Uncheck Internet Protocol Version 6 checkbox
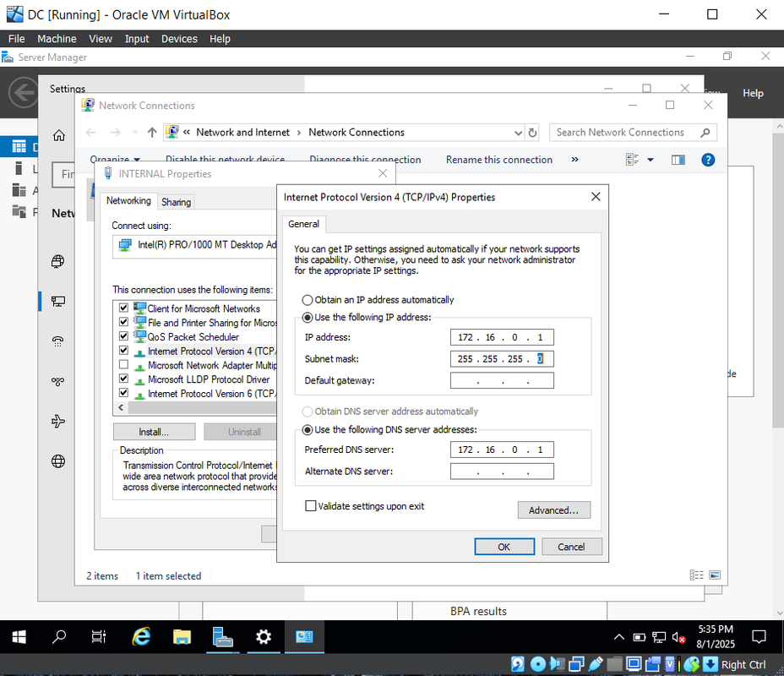This screenshot has width=784, height=676. coord(123,392)
